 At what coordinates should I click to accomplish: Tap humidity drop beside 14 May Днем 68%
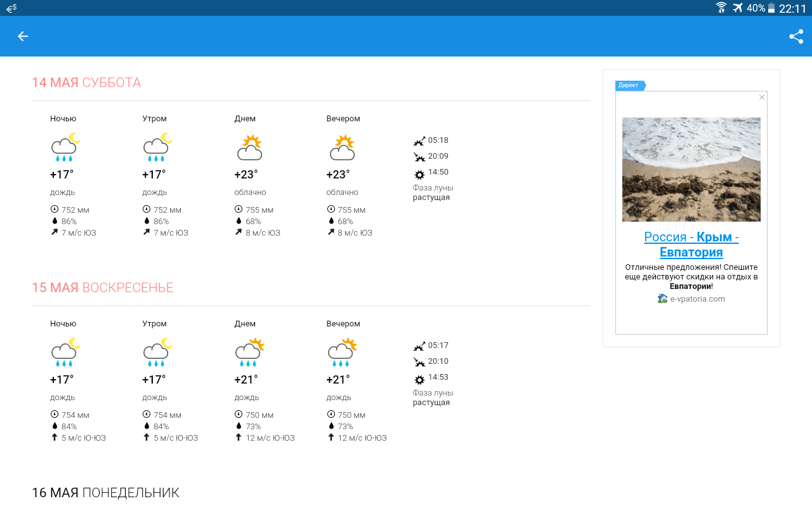tap(239, 221)
